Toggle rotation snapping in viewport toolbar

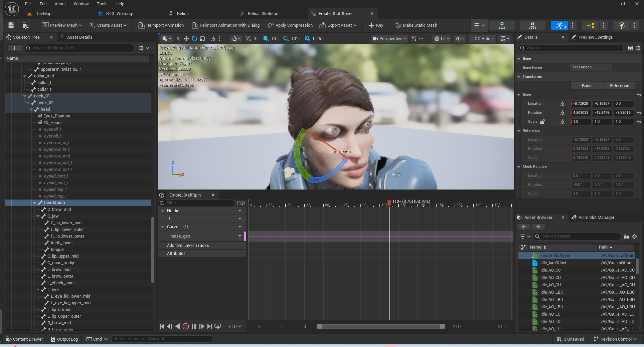coord(286,39)
